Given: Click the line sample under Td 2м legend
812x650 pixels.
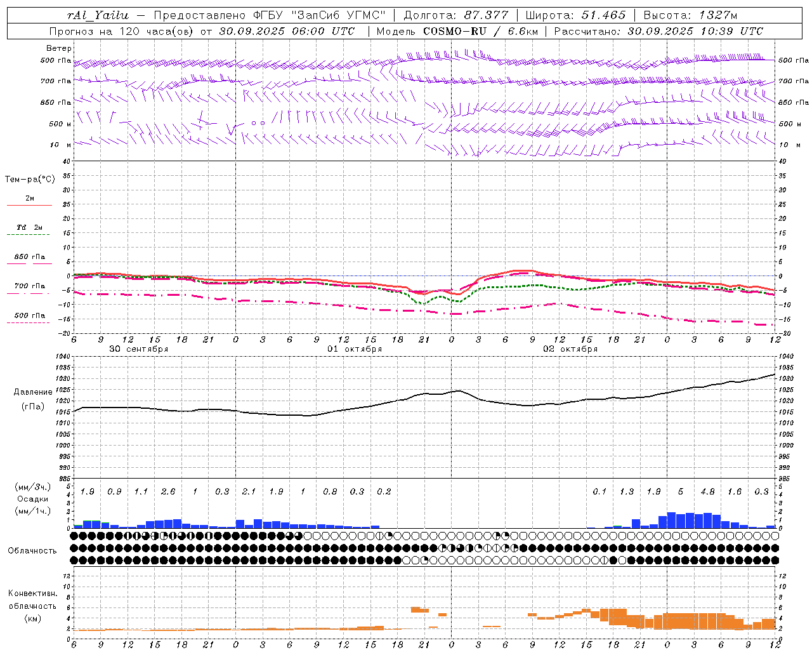Looking at the screenshot, I should click(29, 235).
